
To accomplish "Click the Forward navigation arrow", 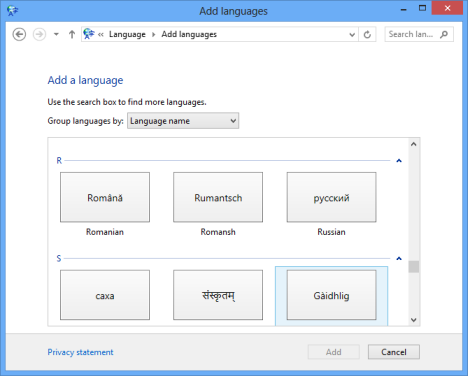I will point(39,34).
